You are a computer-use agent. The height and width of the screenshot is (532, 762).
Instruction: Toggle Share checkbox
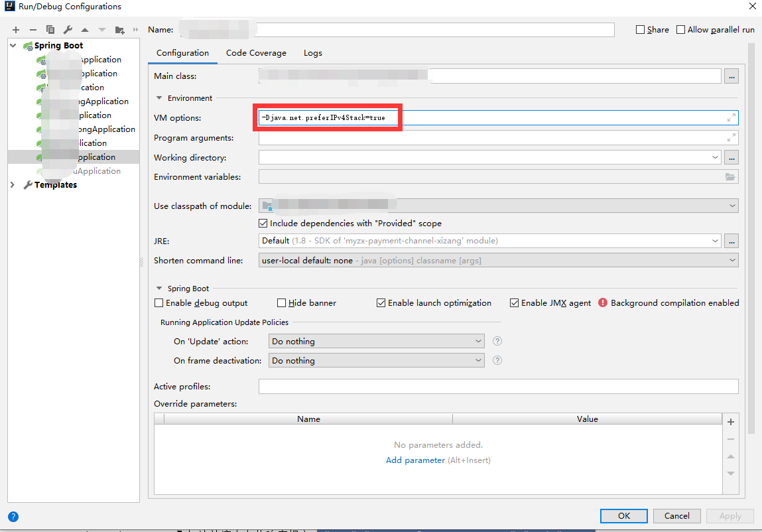[x=640, y=30]
